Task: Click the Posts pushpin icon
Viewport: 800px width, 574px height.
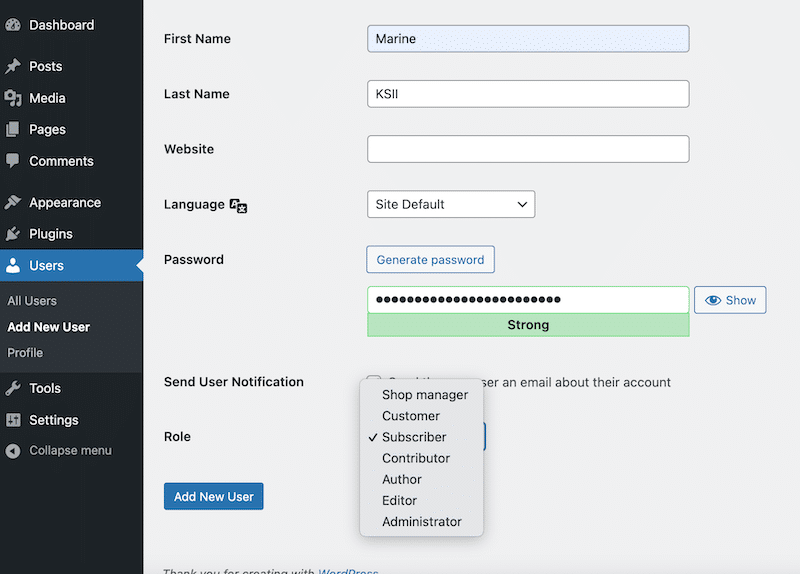Action: (x=13, y=66)
